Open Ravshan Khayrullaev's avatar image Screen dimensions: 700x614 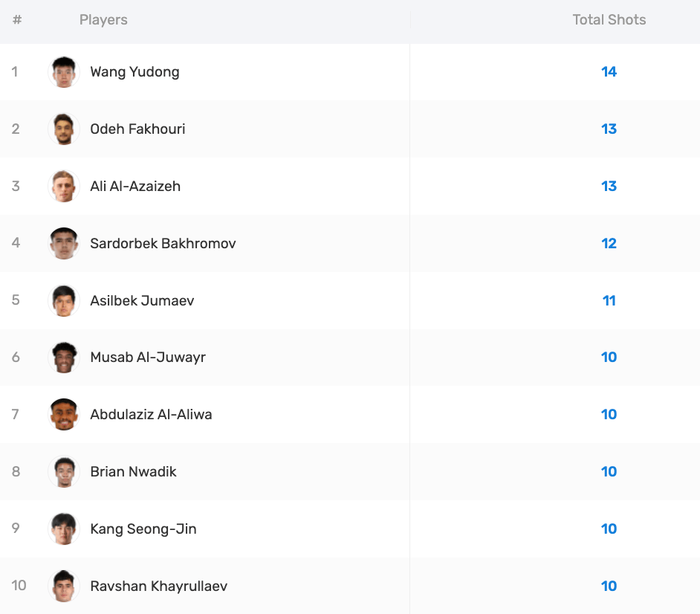64,586
